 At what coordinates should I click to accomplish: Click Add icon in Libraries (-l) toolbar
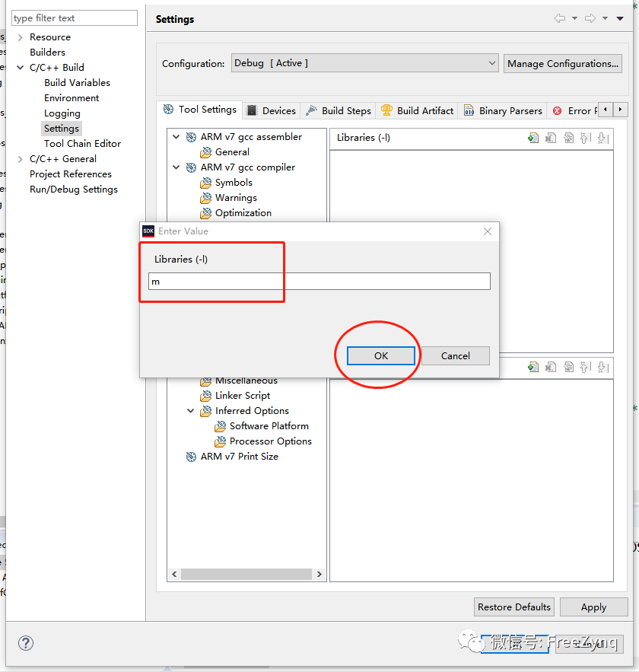point(533,138)
